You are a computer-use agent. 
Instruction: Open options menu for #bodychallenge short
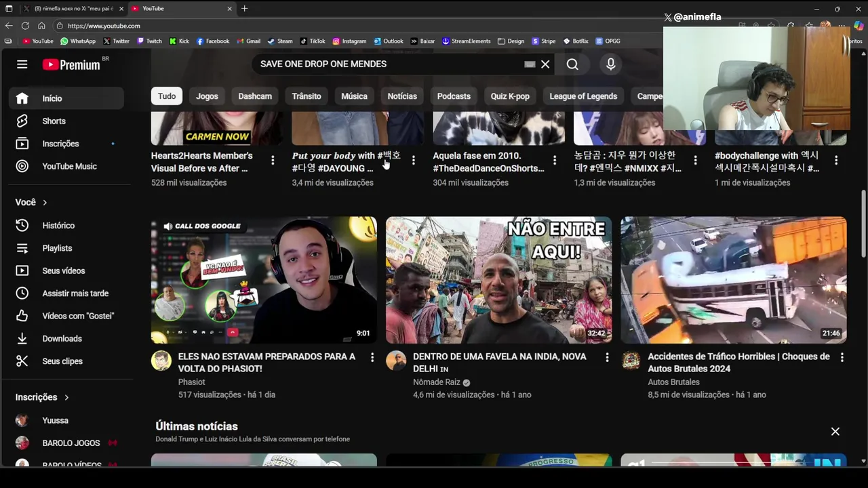pyautogui.click(x=836, y=161)
